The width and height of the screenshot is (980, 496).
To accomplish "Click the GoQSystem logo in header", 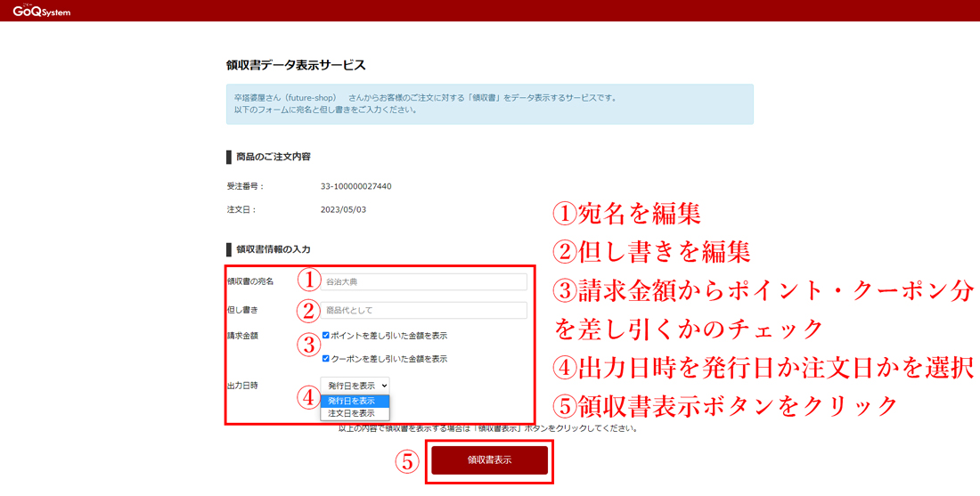I will tap(41, 11).
